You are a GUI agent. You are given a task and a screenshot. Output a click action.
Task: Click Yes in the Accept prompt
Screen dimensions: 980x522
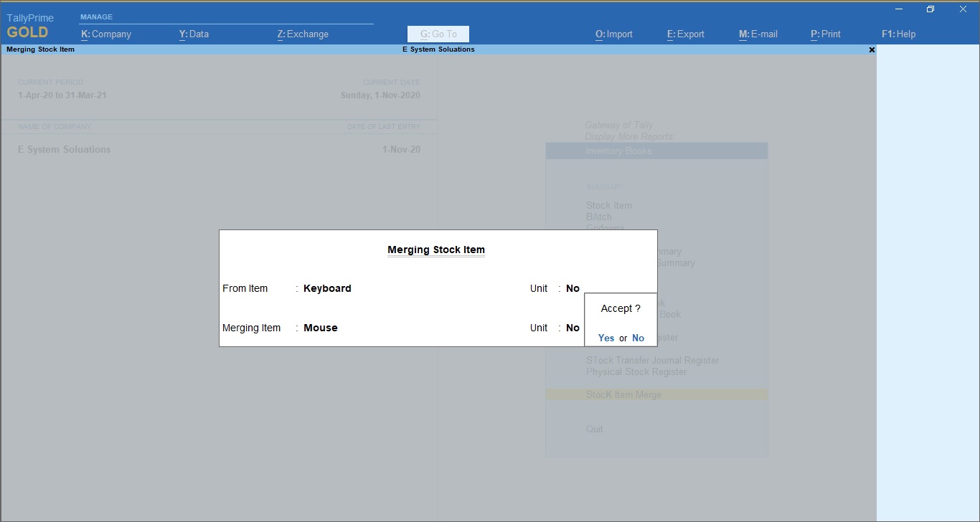[606, 338]
